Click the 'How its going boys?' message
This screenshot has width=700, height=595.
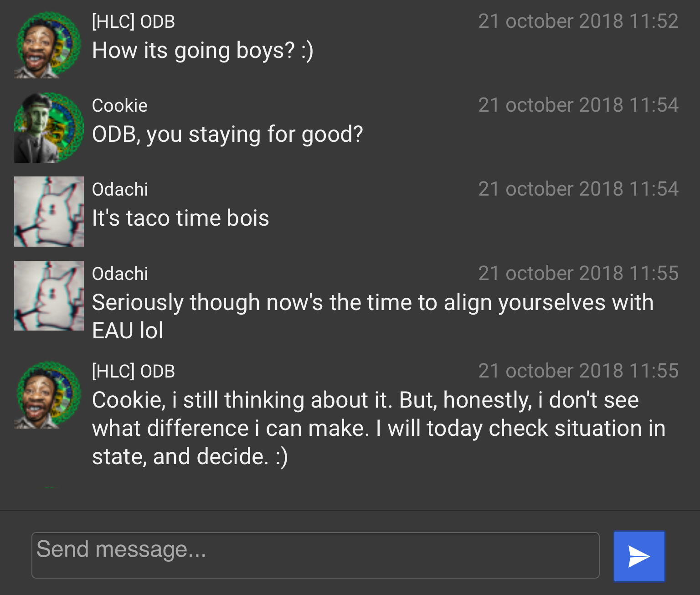coord(203,51)
